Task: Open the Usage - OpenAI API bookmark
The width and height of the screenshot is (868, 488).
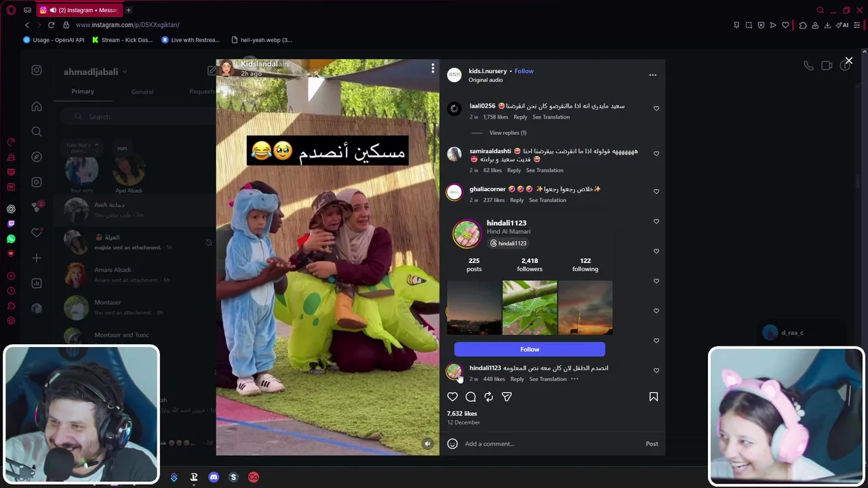Action: (54, 40)
